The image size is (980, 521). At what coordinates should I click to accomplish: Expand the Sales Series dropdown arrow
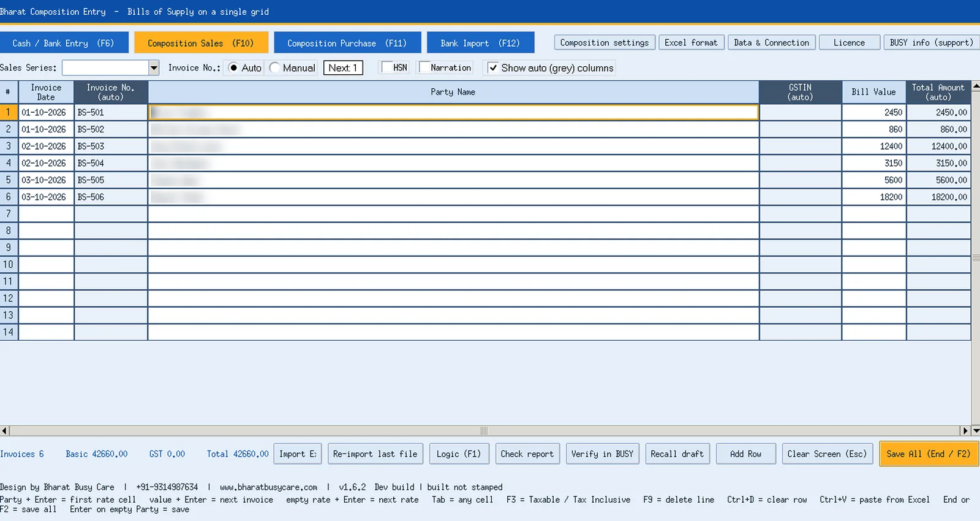154,67
